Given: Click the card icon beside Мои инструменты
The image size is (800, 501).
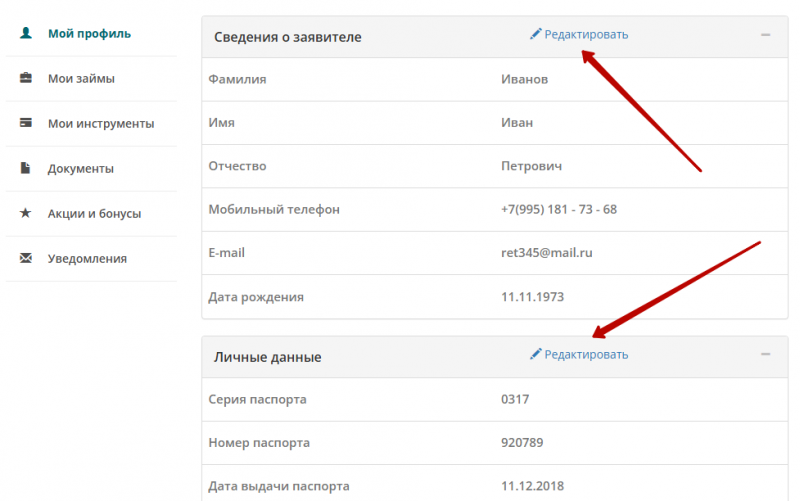Looking at the screenshot, I should [x=26, y=123].
